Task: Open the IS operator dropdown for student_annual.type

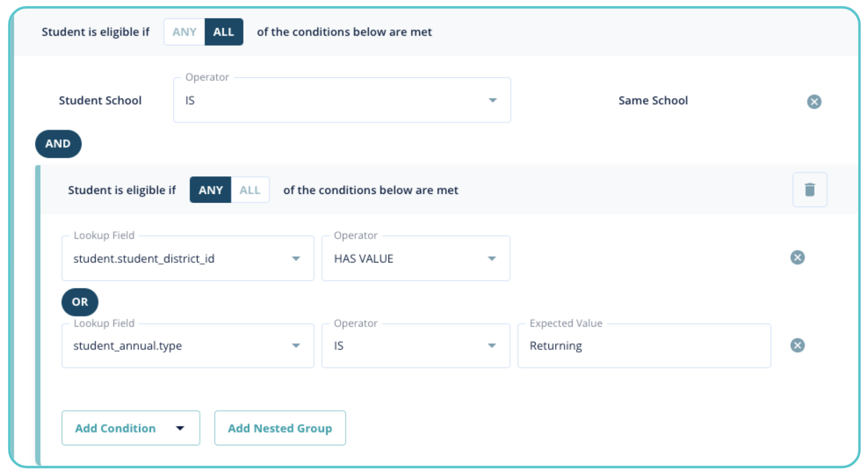Action: pyautogui.click(x=415, y=346)
